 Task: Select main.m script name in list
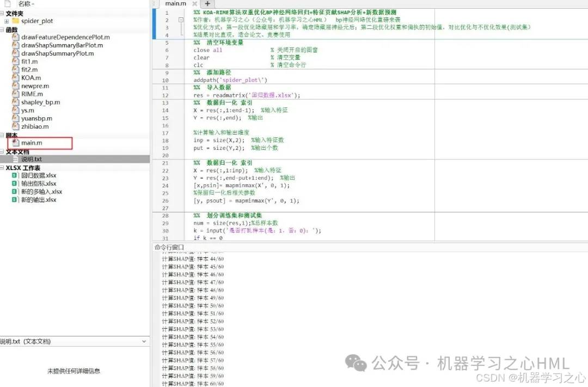[32, 143]
